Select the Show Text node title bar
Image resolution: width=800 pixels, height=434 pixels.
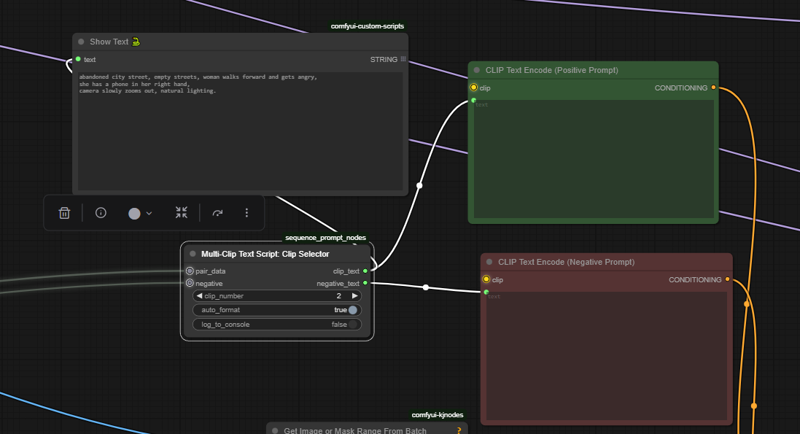click(200, 42)
